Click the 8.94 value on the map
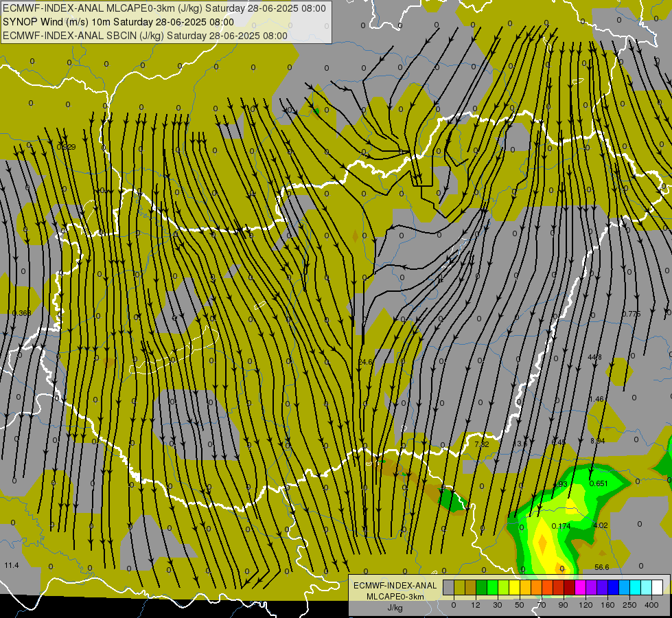672x618 pixels. 597,441
